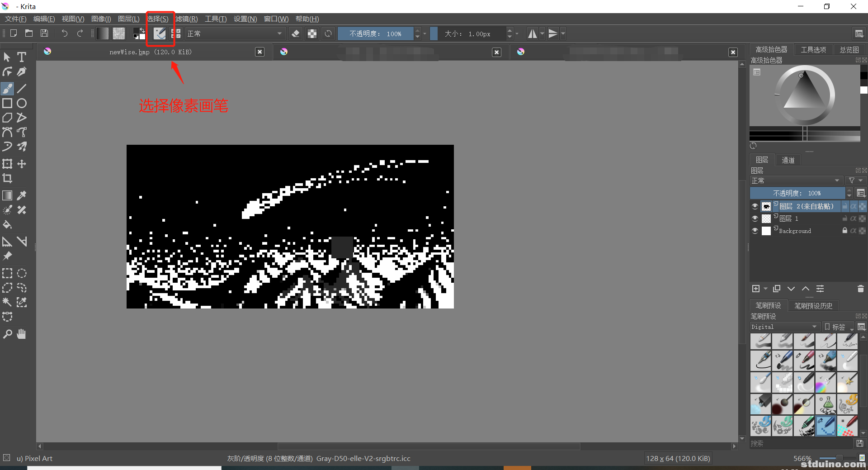The width and height of the screenshot is (868, 470).
Task: Close the newWise.bmp document tab
Action: tap(260, 52)
